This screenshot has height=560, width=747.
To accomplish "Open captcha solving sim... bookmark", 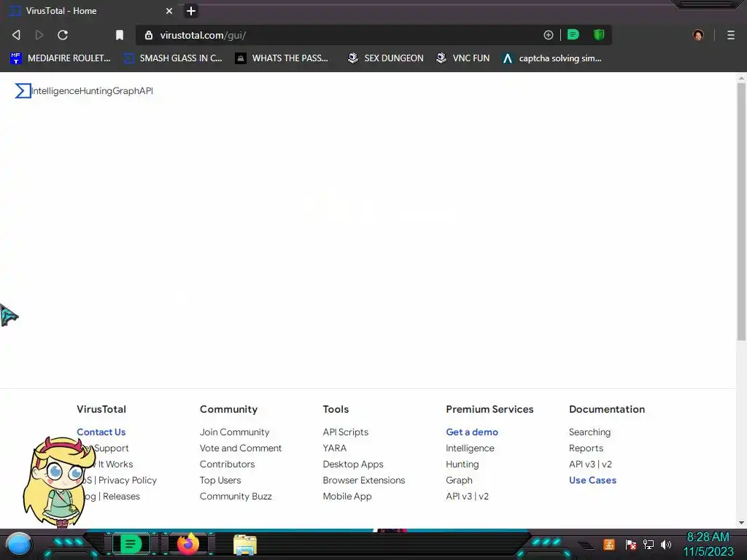I will [x=552, y=58].
